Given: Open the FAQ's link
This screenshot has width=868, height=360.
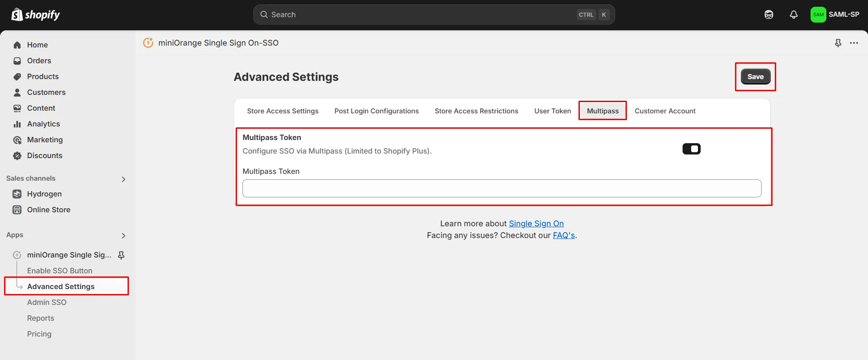Looking at the screenshot, I should click(x=564, y=235).
